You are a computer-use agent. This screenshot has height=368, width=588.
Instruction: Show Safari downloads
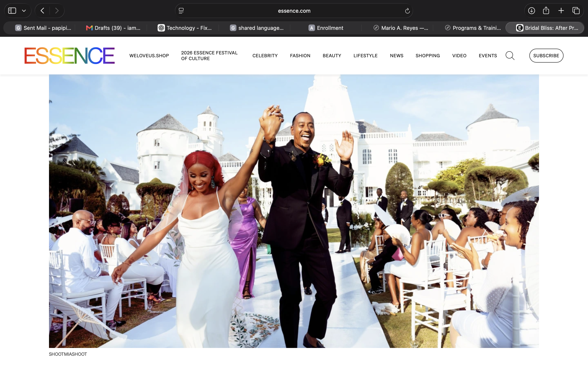click(531, 11)
